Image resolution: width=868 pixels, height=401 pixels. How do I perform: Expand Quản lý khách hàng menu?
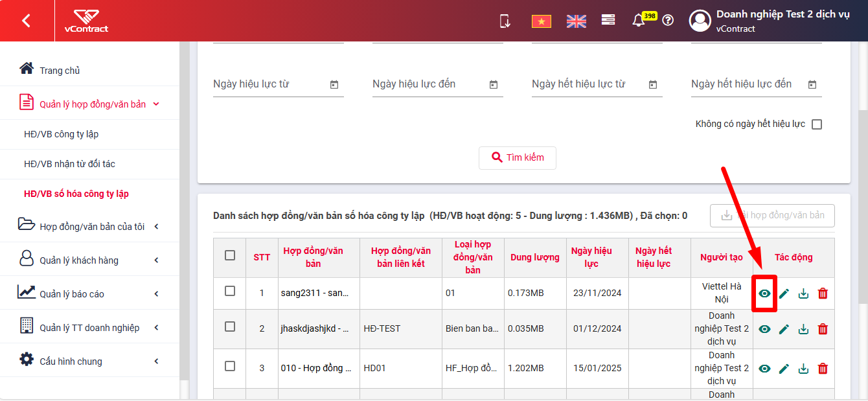[x=156, y=260]
